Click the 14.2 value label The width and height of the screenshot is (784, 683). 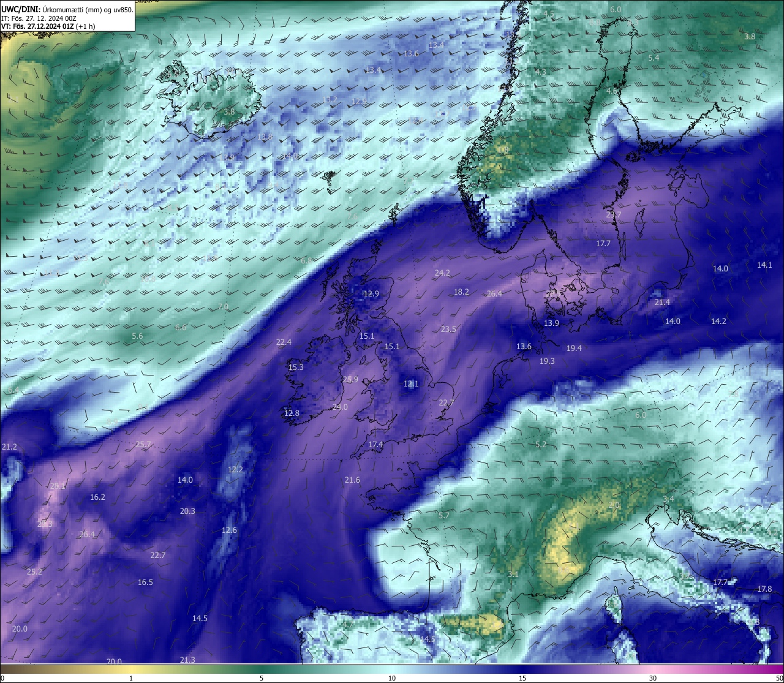718,321
